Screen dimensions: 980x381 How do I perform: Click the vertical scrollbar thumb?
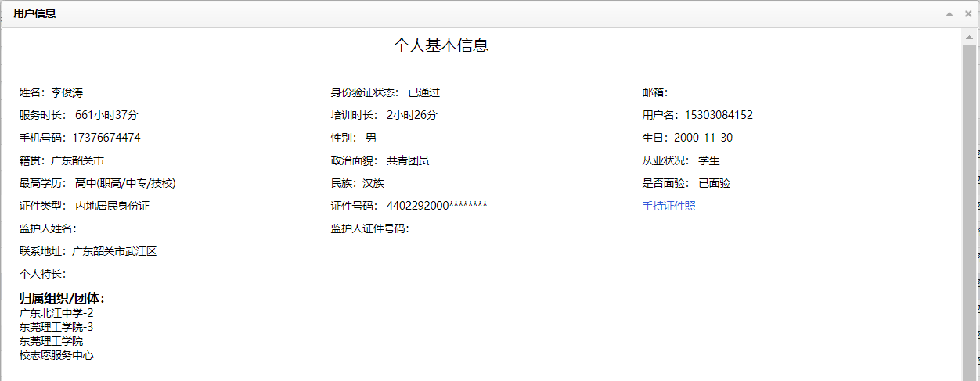(969, 211)
